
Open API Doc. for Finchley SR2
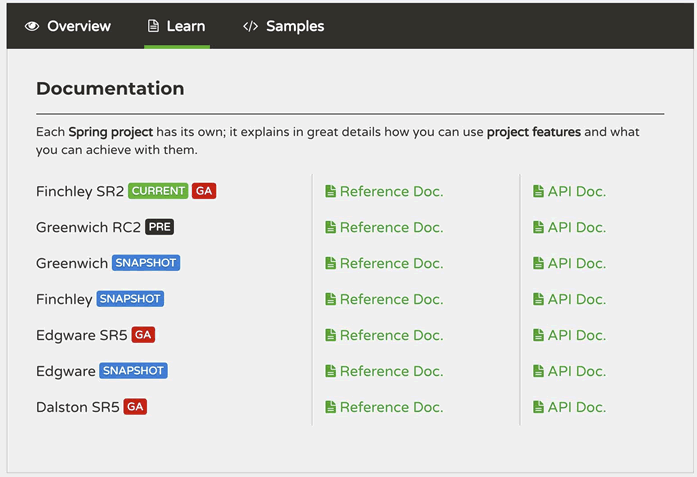tap(577, 191)
